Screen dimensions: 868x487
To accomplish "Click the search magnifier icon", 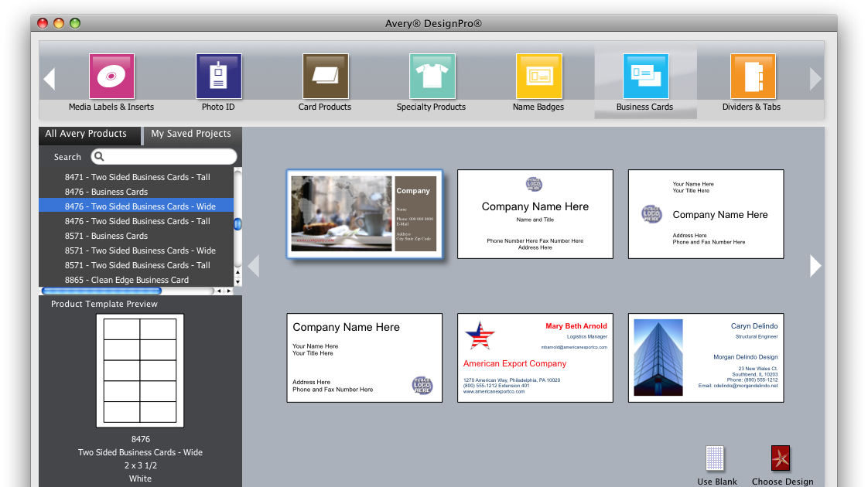I will [x=99, y=157].
